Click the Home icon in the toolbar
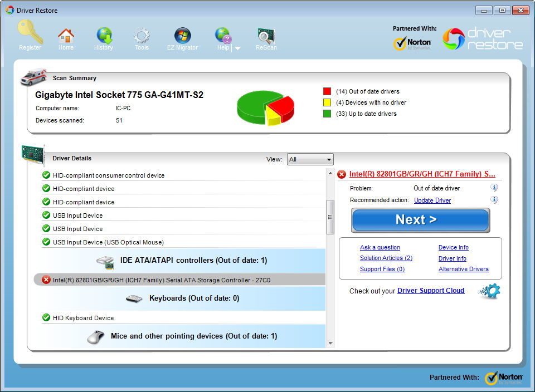This screenshot has width=535, height=392. coord(66,35)
